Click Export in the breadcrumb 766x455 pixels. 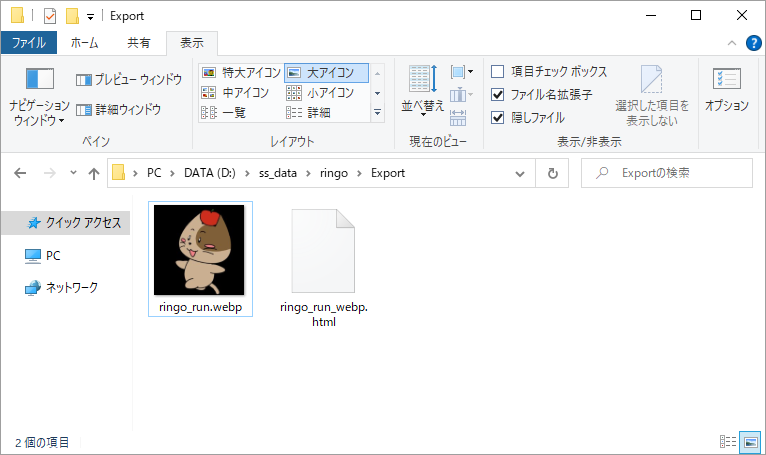[x=388, y=173]
